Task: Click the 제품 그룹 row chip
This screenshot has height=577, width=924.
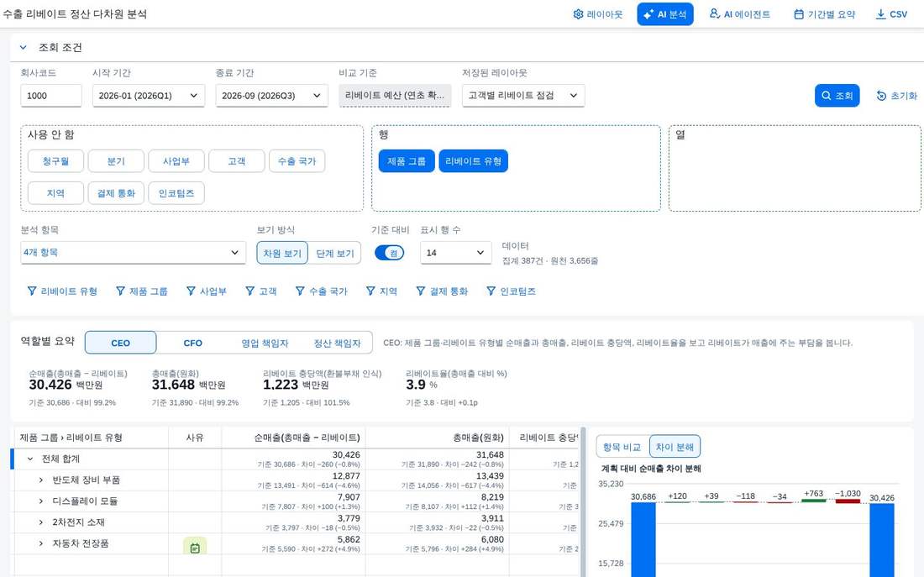Action: (x=407, y=161)
